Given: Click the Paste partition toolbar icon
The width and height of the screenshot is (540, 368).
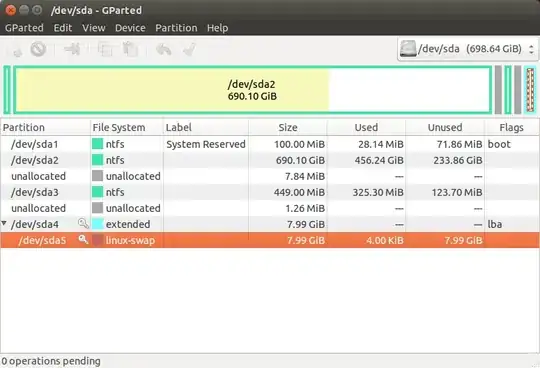Looking at the screenshot, I should [x=131, y=49].
